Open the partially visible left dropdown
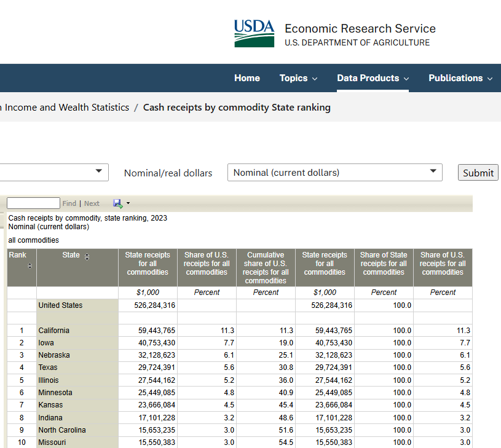Screen dimensions: 501x448 click(x=54, y=173)
